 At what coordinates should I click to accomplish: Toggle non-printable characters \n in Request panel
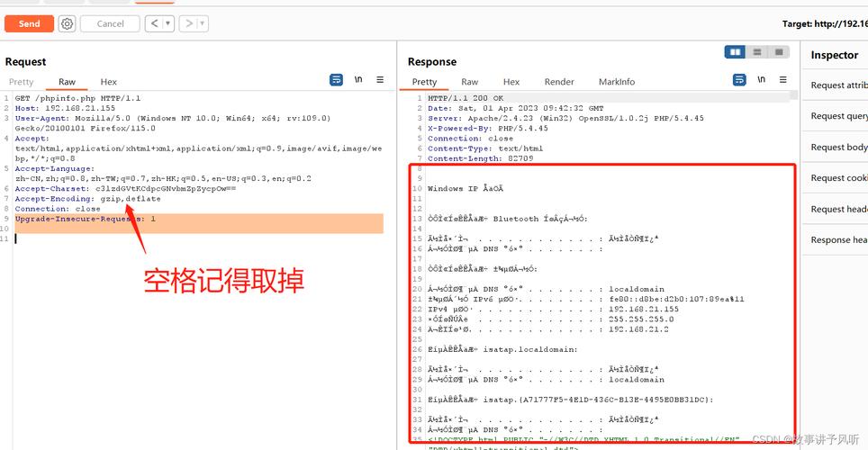[358, 80]
